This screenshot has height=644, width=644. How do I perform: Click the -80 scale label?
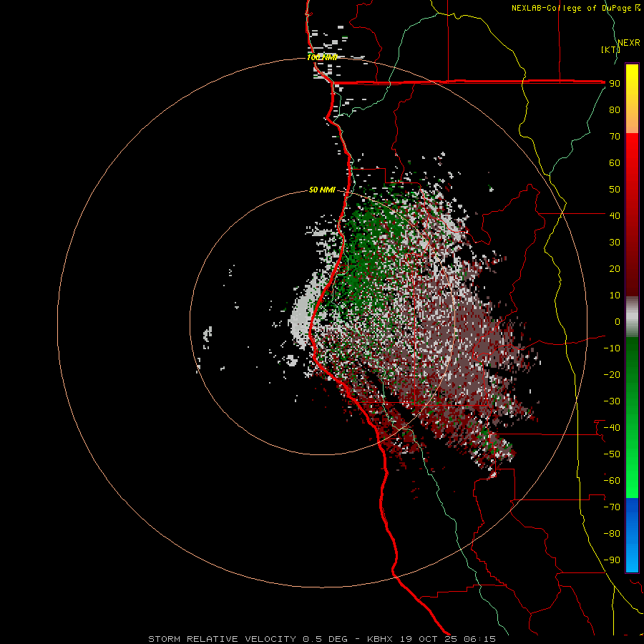point(612,534)
